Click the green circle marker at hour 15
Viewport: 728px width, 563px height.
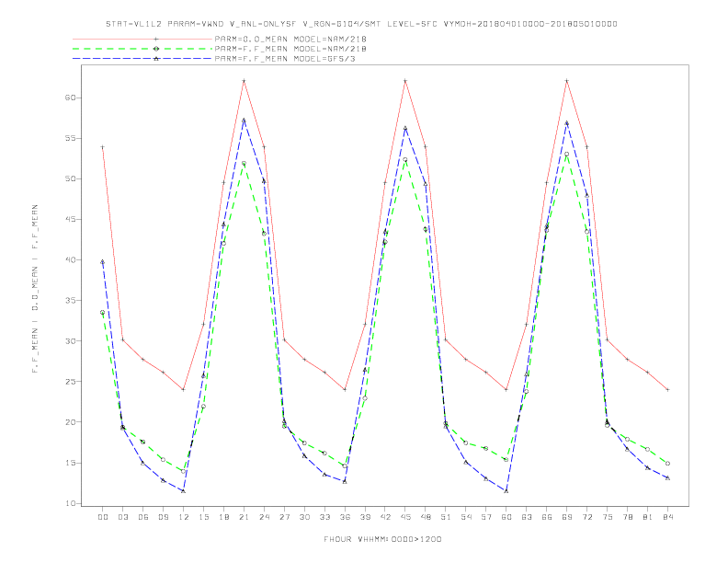coord(203,407)
